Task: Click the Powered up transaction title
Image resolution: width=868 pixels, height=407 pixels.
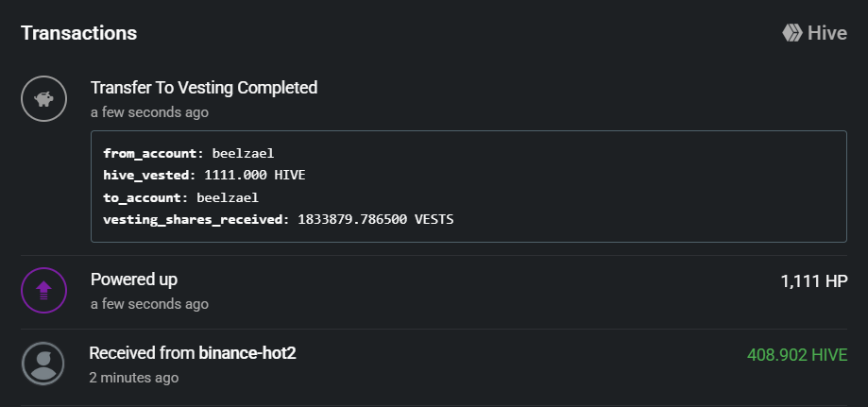Action: [134, 280]
